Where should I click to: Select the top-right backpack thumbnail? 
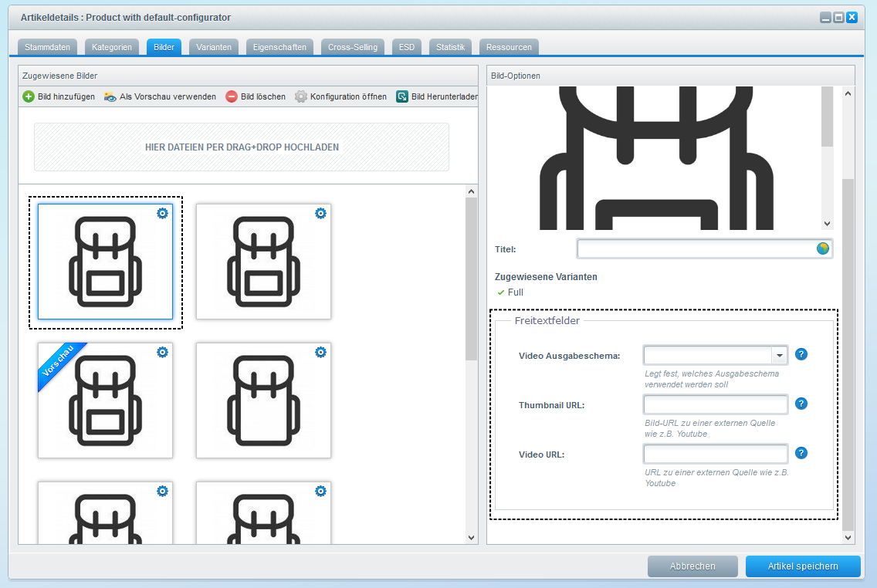[263, 262]
